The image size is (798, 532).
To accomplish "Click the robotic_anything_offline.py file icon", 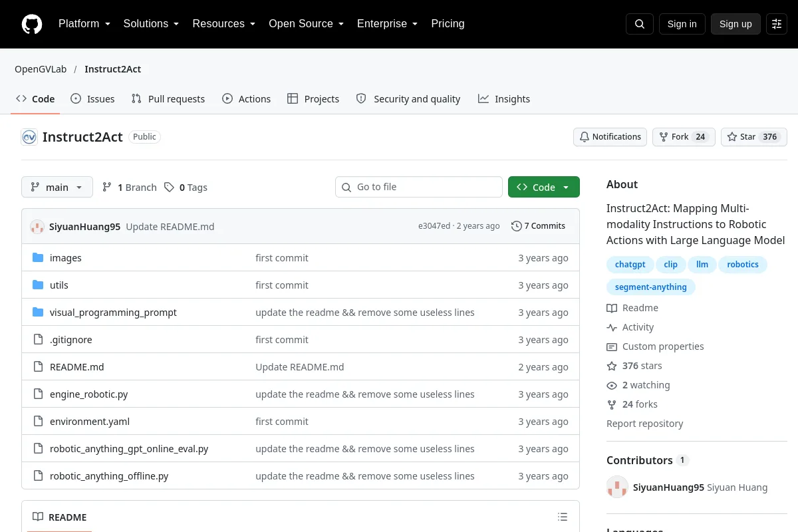I will tap(38, 476).
